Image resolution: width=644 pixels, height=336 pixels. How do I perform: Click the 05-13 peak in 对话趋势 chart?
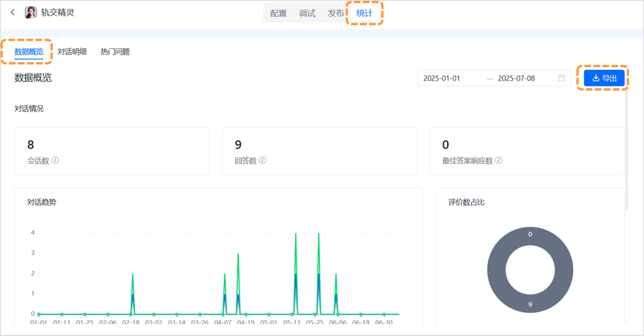tap(296, 235)
